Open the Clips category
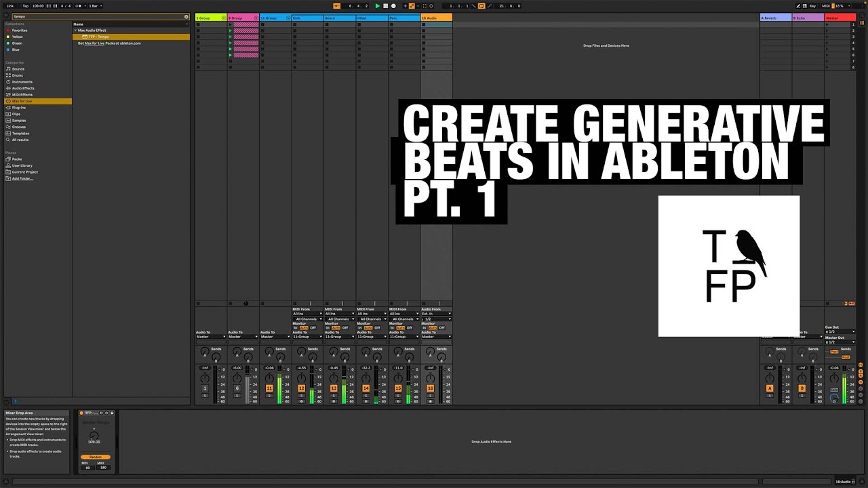This screenshot has width=868, height=488. [16, 114]
